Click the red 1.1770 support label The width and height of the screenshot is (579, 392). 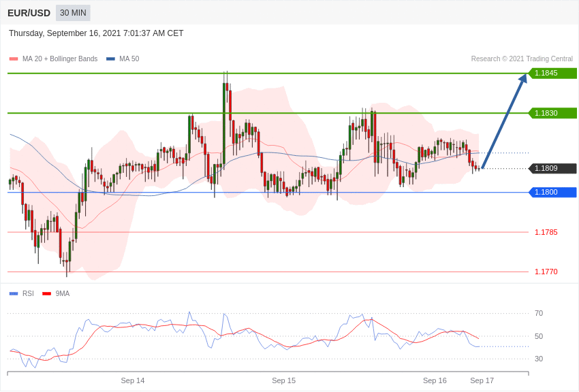(546, 272)
